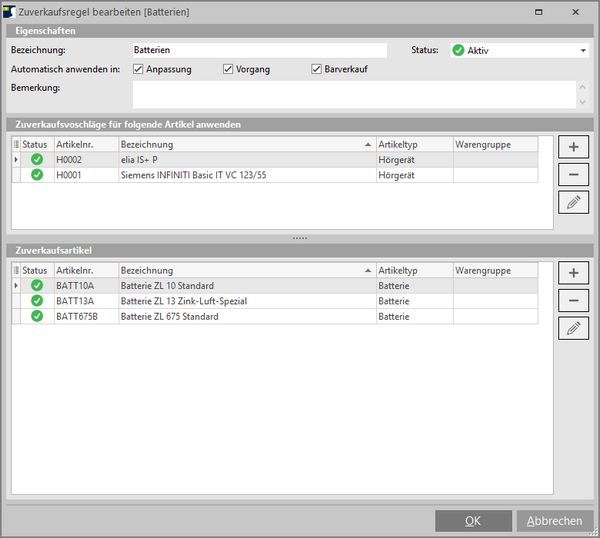Edit Zuverkaufsartikel with pencil icon
The width and height of the screenshot is (600, 538).
click(x=573, y=328)
